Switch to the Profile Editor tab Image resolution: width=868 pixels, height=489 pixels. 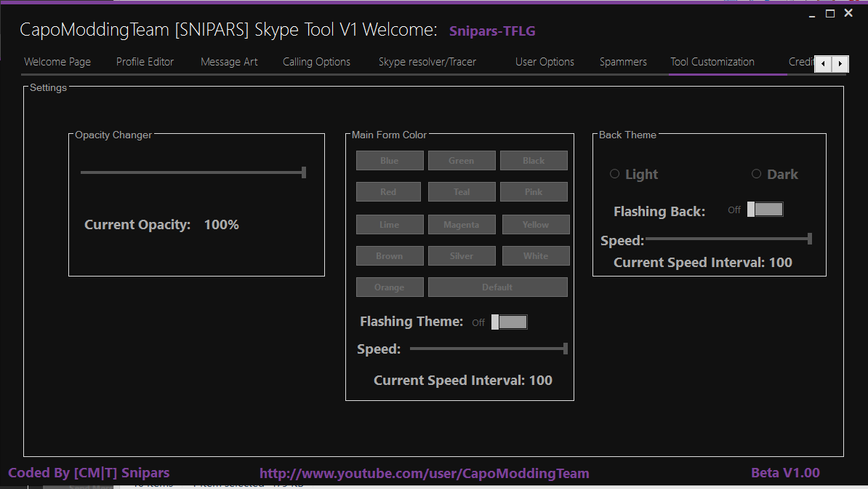(x=145, y=62)
